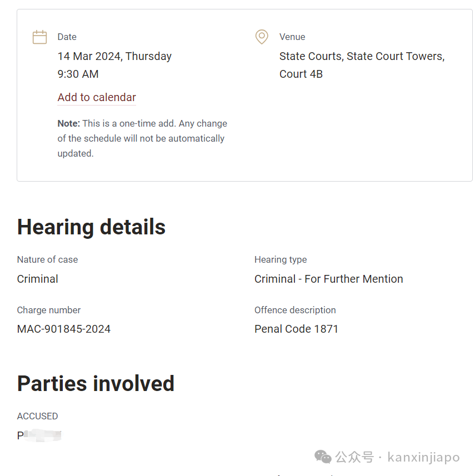The image size is (475, 476).
Task: Click the Parties involved heading
Action: click(96, 384)
